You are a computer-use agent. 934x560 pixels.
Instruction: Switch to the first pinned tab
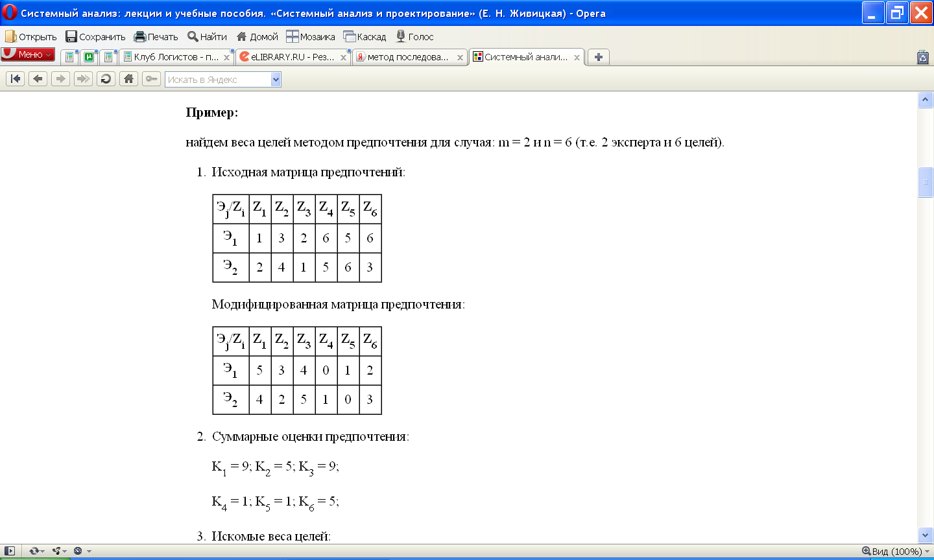click(x=70, y=57)
